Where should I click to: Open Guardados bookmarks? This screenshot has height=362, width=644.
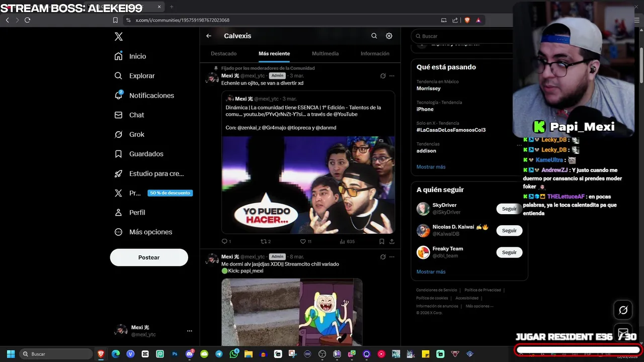coord(139,154)
